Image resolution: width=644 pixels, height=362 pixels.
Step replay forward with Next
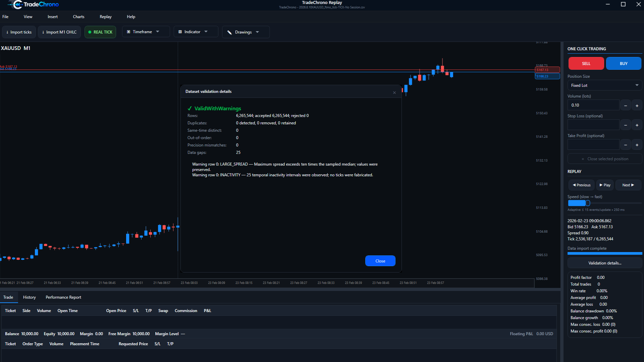click(628, 185)
